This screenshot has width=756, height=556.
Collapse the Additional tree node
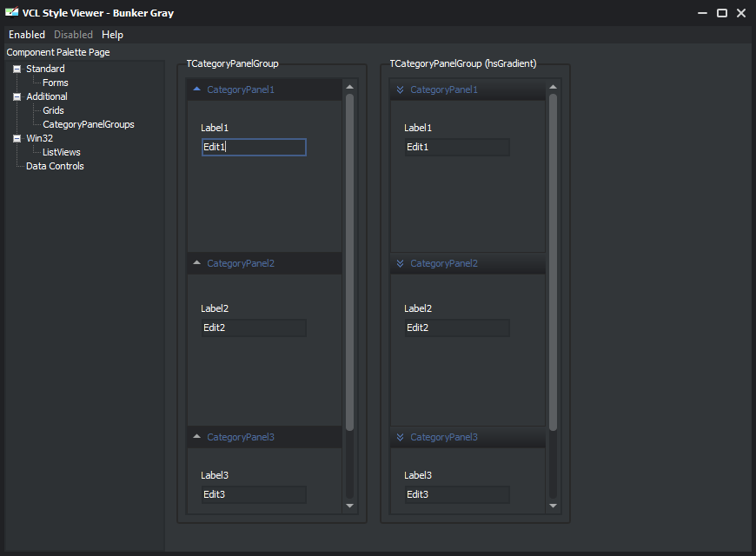click(x=17, y=97)
